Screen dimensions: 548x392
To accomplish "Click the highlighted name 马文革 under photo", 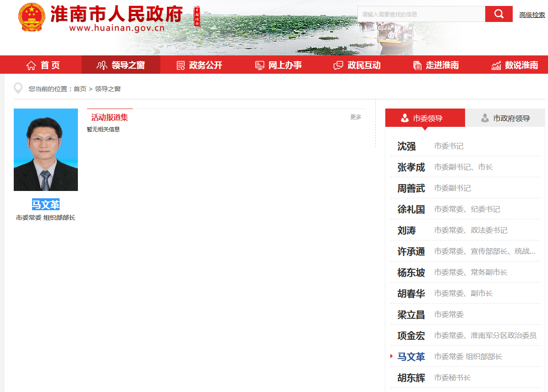I will click(46, 204).
